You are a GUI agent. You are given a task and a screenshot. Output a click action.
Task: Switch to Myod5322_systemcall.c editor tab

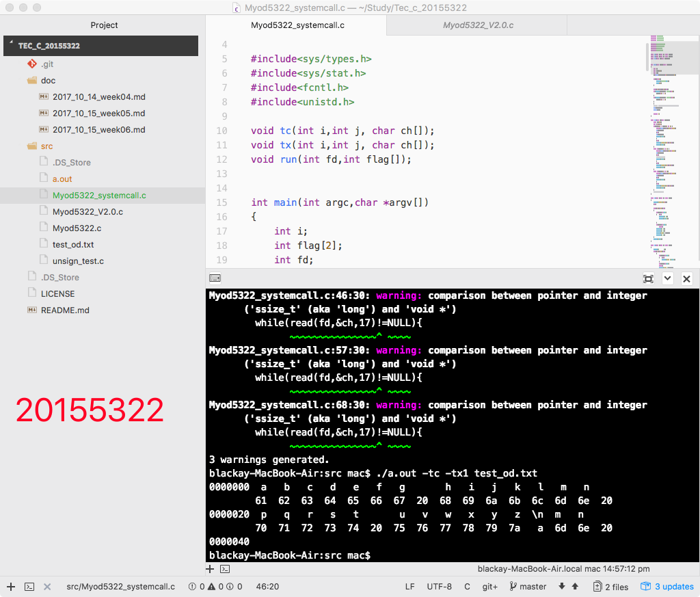(297, 25)
